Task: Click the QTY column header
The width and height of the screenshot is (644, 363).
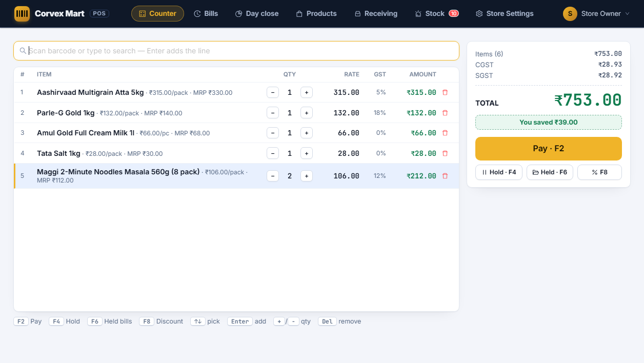Action: point(290,74)
